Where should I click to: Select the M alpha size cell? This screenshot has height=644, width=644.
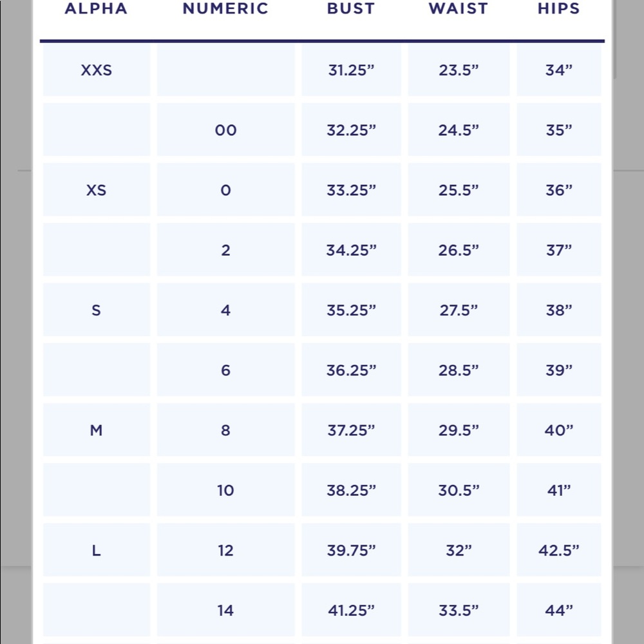coord(97,430)
